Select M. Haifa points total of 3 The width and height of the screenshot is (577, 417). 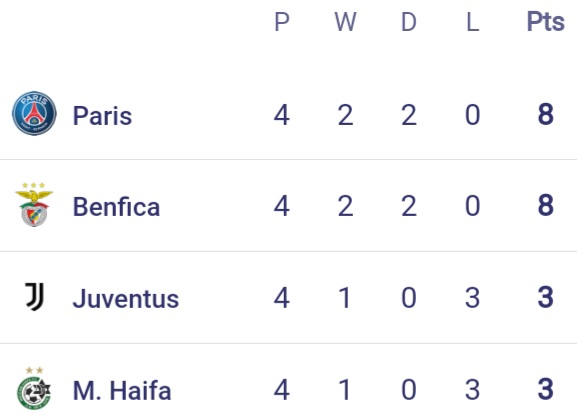tap(546, 389)
